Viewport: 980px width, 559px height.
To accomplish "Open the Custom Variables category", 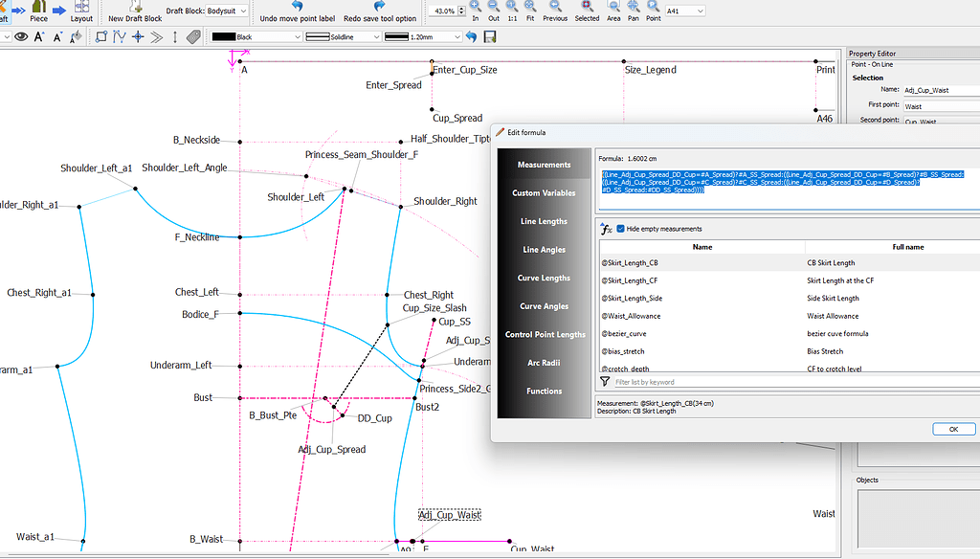I will pyautogui.click(x=544, y=191).
